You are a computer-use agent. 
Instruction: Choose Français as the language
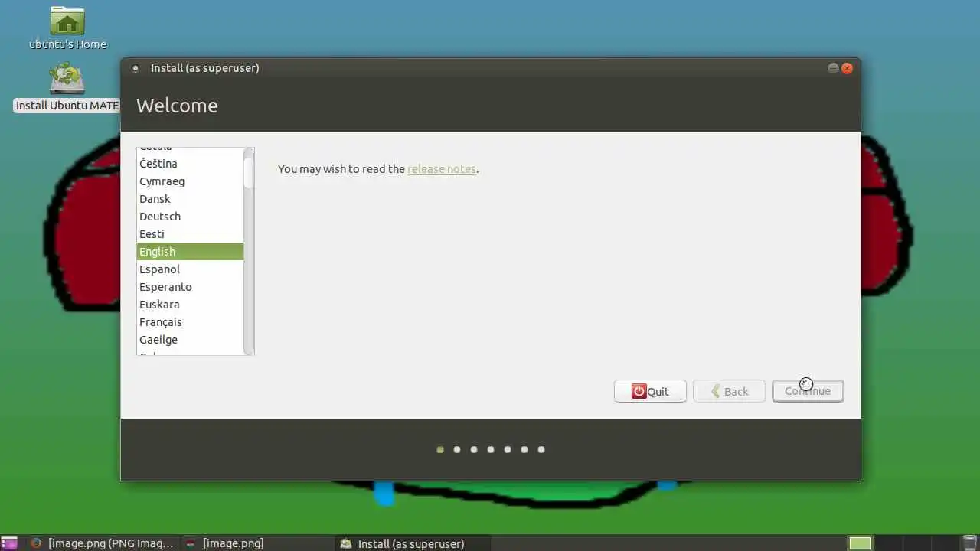click(x=190, y=322)
